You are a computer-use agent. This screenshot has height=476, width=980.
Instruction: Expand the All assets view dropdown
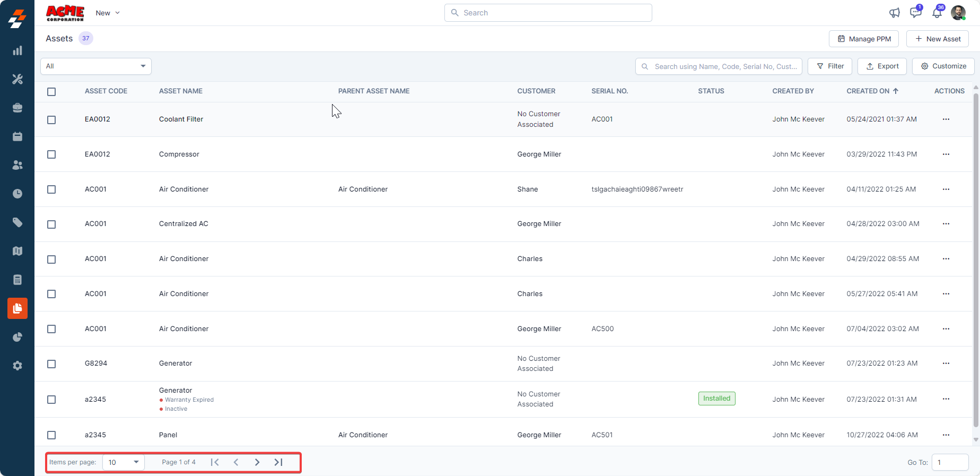(96, 66)
